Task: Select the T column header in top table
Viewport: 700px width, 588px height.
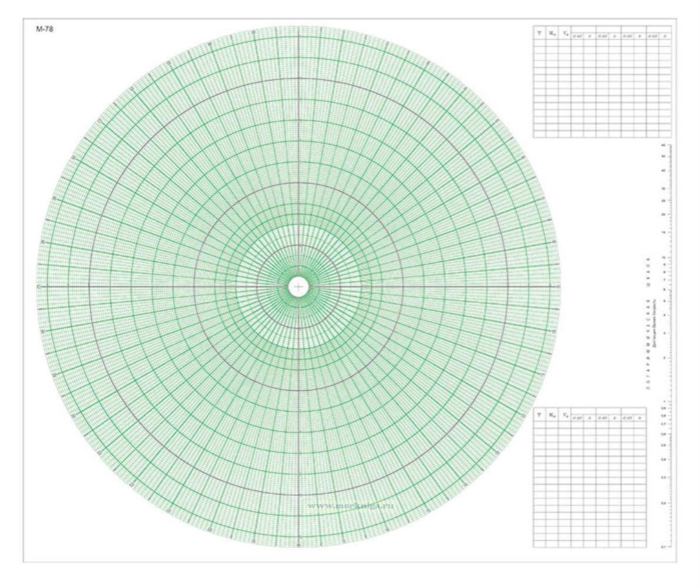Action: tap(539, 34)
